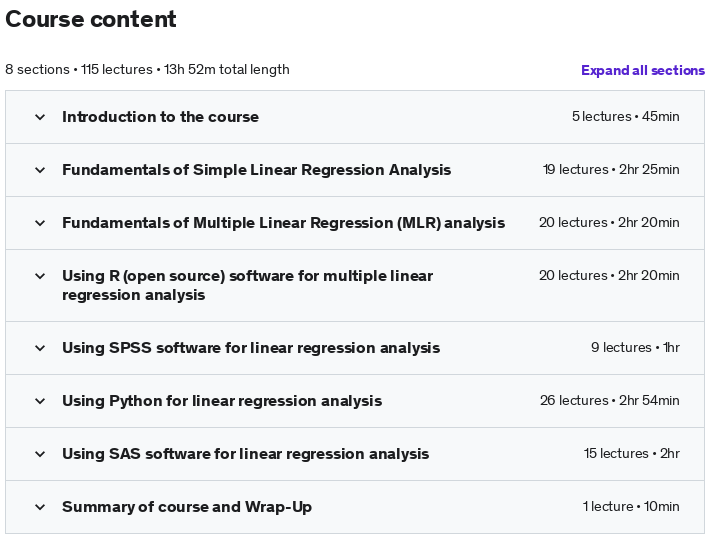Expand chevron beside Introduction to the course
Screen dimensions: 705x534
[40, 117]
